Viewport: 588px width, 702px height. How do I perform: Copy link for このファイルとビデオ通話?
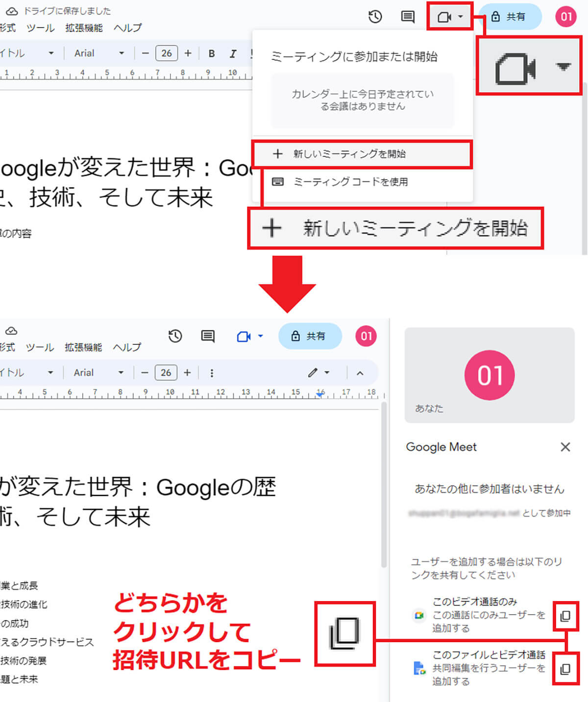click(565, 669)
